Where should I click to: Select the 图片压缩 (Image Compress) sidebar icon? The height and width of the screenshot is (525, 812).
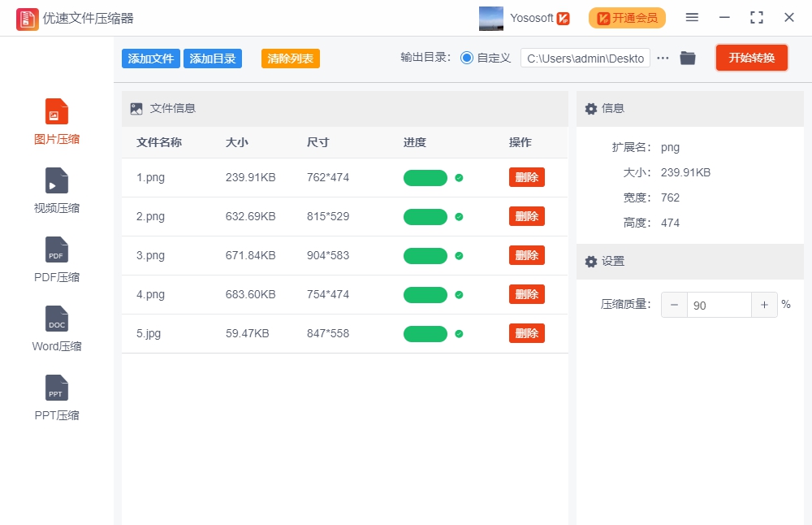(55, 112)
